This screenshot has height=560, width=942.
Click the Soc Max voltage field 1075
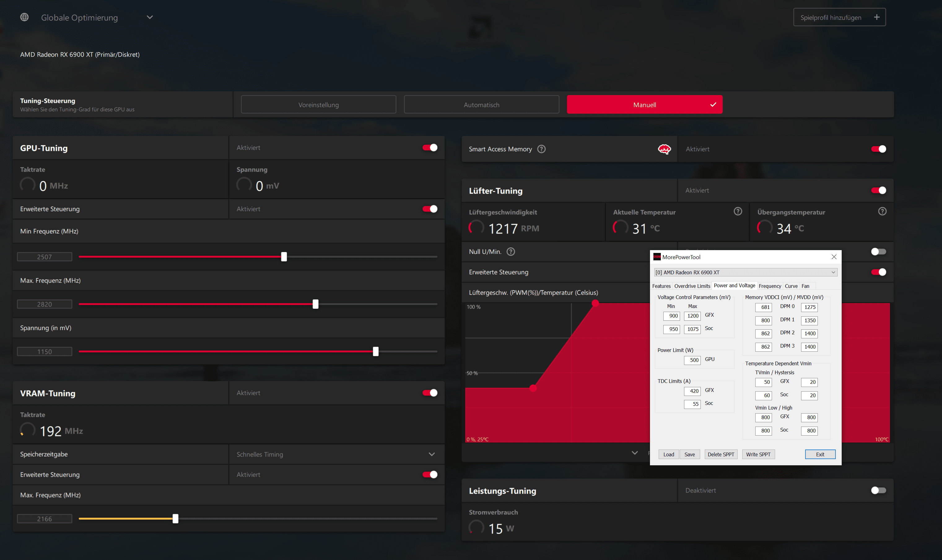coord(692,329)
